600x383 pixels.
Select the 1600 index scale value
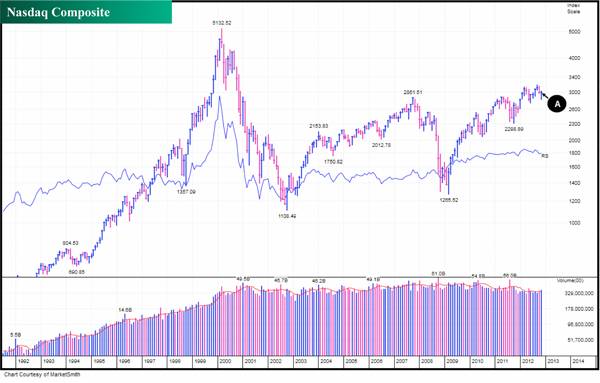[x=574, y=167]
